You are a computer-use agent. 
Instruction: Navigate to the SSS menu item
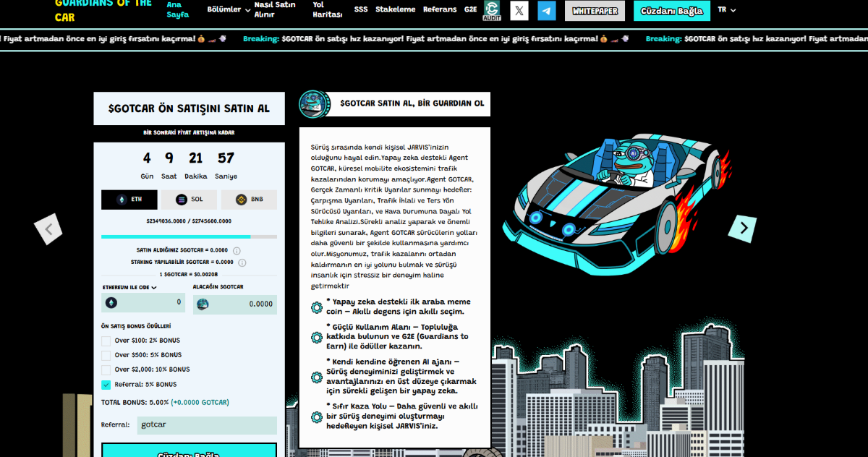coord(361,10)
